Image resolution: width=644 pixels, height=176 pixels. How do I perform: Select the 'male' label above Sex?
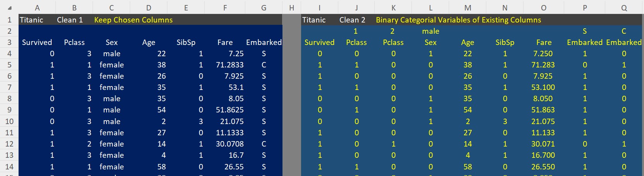click(430, 31)
